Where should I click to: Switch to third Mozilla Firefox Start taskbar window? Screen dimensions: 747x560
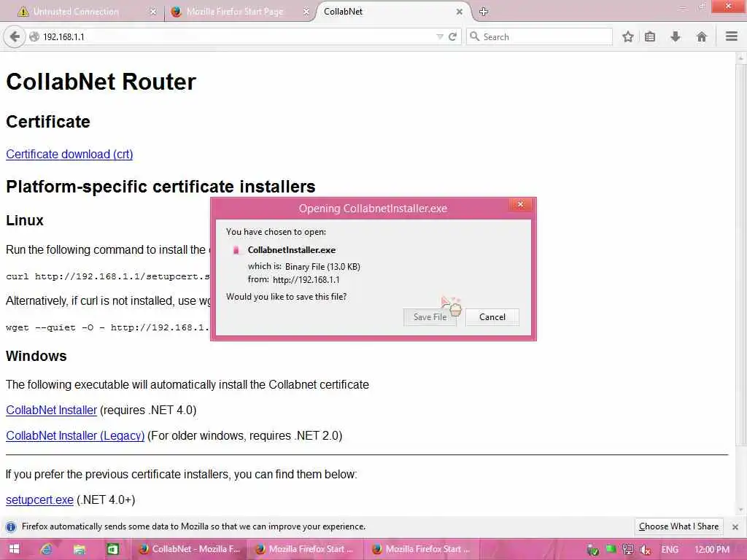(422, 550)
